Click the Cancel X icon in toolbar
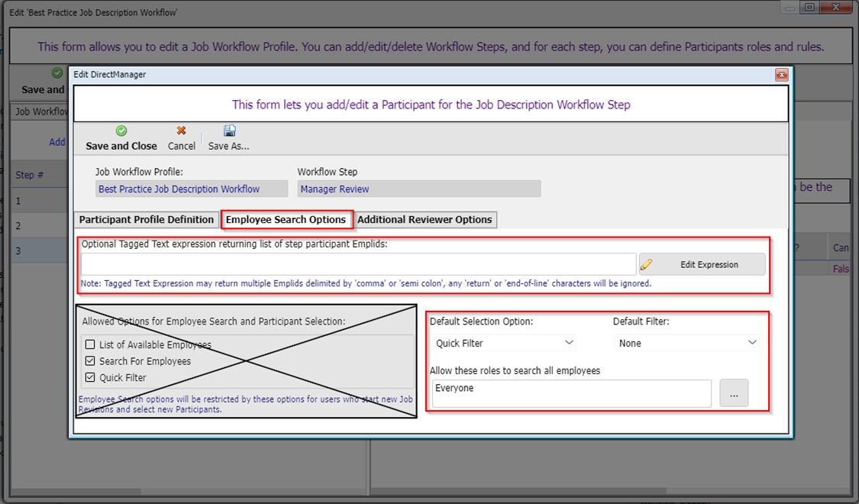The image size is (859, 504). 181,131
